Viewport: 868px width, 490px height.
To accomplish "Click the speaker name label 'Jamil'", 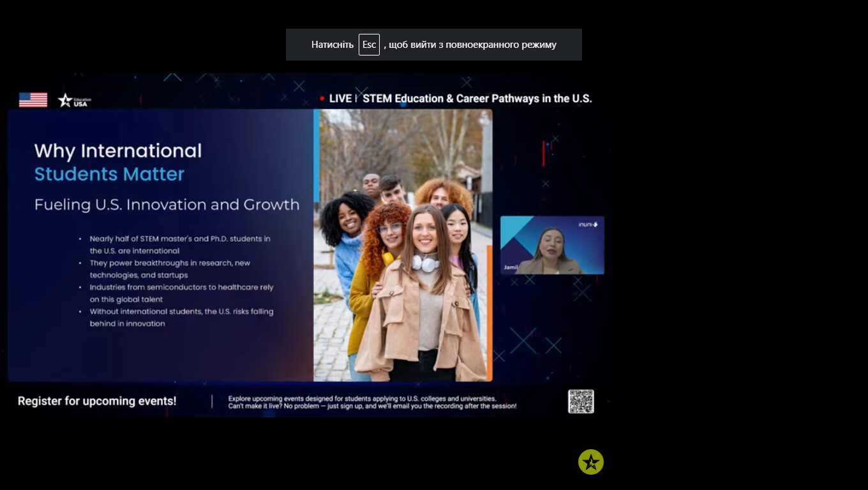I will (510, 268).
